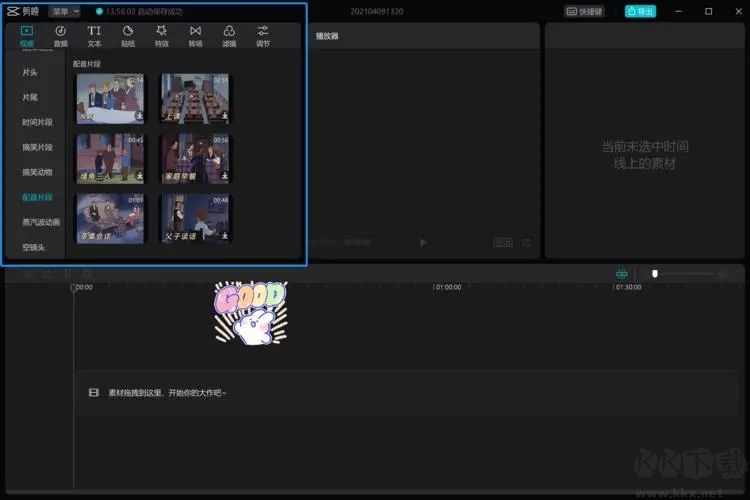The height and width of the screenshot is (500, 750).
Task: Click the 01:30:00 mark on the ruler
Action: coord(628,287)
